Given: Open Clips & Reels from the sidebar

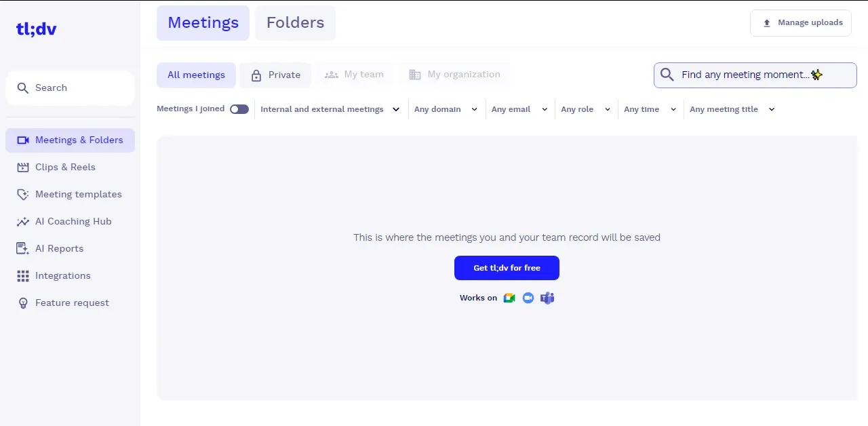Looking at the screenshot, I should click(x=70, y=167).
